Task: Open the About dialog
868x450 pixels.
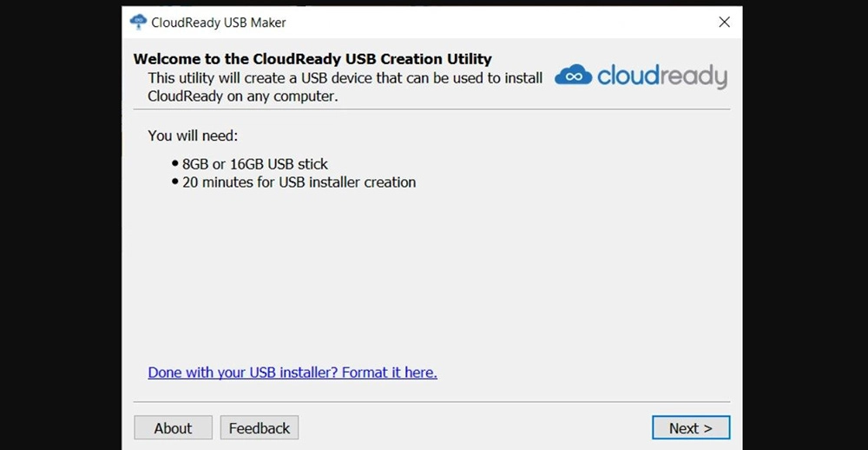Action: [174, 427]
